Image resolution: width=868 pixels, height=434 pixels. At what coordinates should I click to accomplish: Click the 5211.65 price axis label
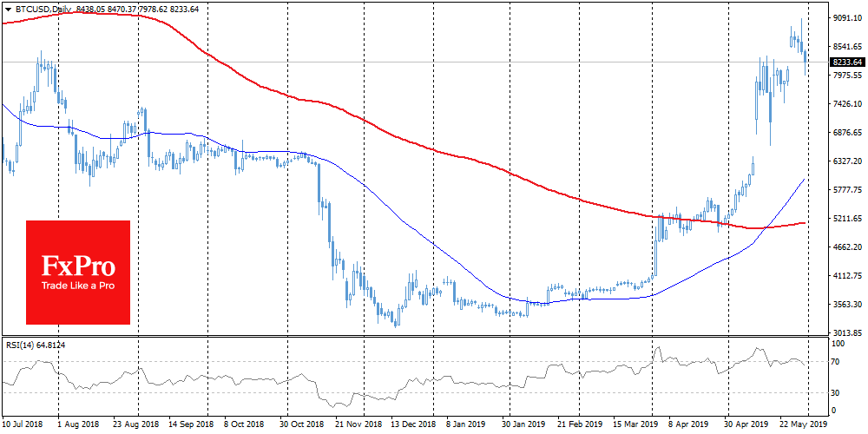[x=845, y=219]
